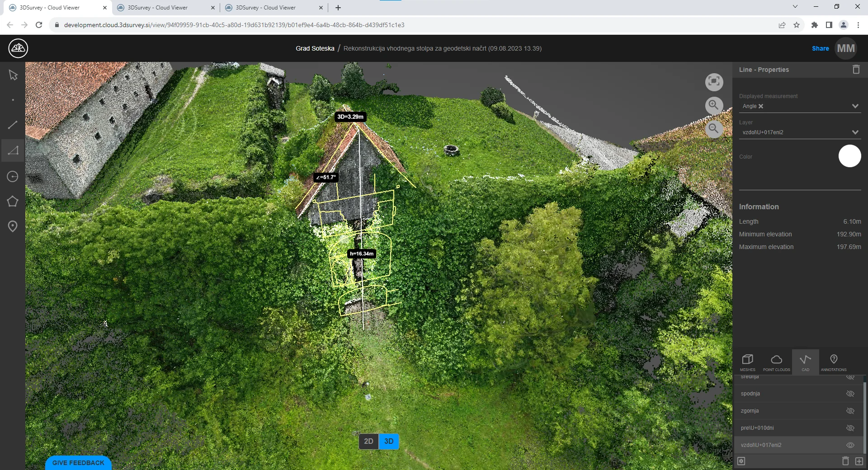The height and width of the screenshot is (470, 868).
Task: Select the angle measurement tool
Action: click(x=13, y=150)
